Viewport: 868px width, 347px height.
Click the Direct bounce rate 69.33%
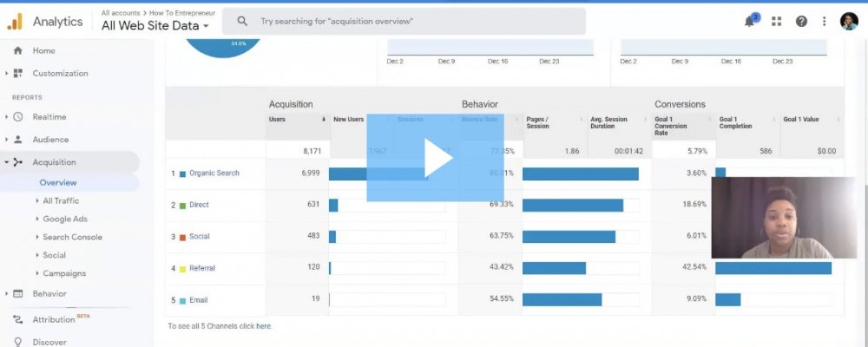[502, 204]
